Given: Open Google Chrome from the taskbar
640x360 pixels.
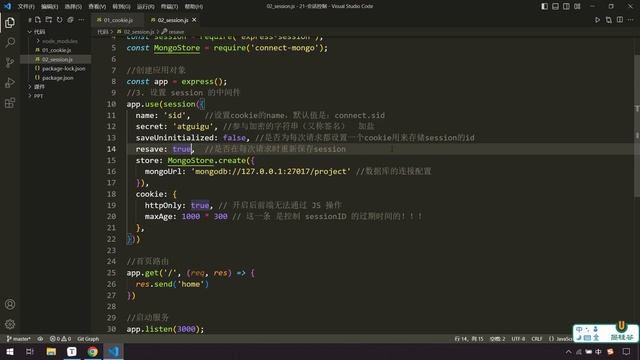Looking at the screenshot, I should [93, 351].
